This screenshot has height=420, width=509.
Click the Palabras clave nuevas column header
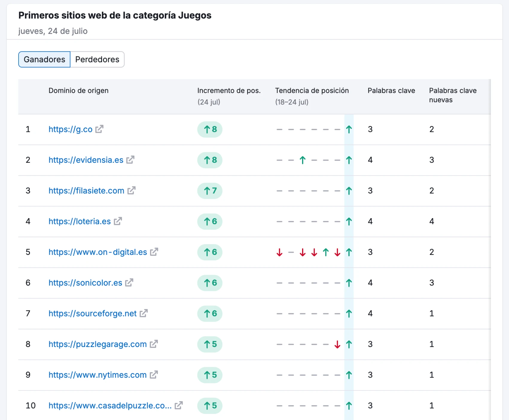pyautogui.click(x=452, y=95)
